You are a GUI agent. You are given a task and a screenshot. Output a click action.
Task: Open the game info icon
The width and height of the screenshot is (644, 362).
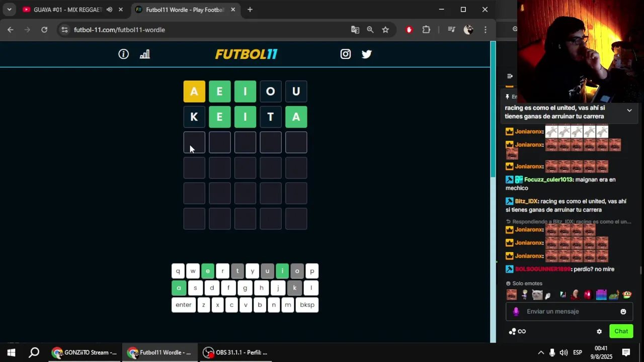pos(123,54)
